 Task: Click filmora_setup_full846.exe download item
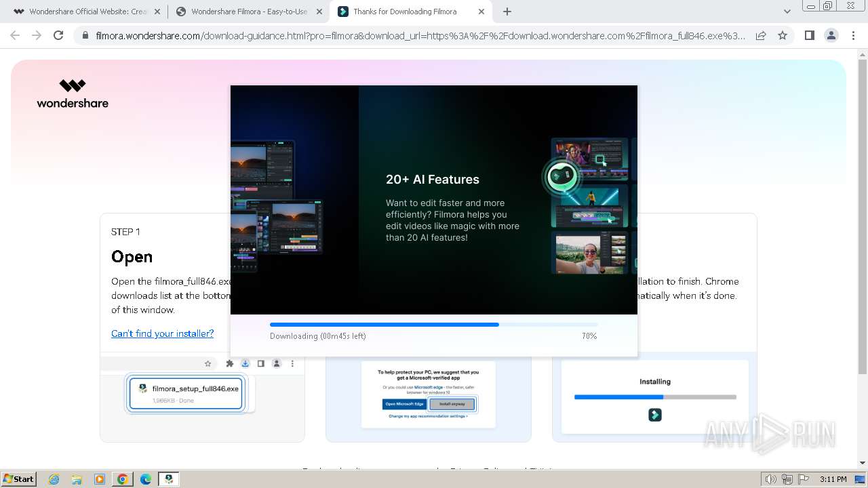click(x=186, y=394)
